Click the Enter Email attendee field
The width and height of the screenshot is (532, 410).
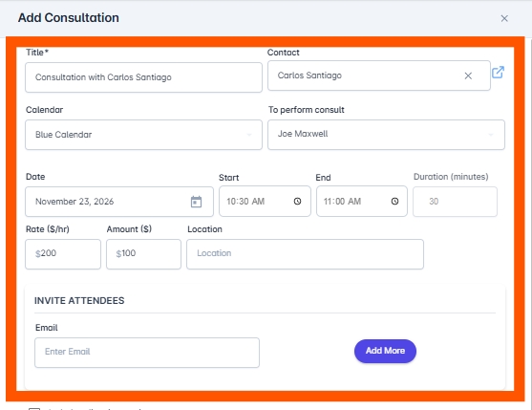click(x=147, y=353)
